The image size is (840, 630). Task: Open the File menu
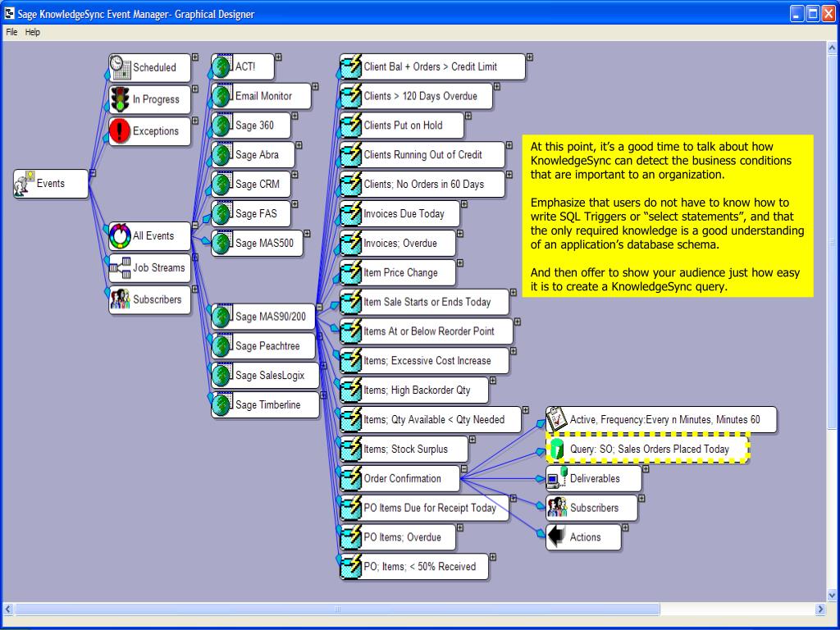tap(11, 32)
